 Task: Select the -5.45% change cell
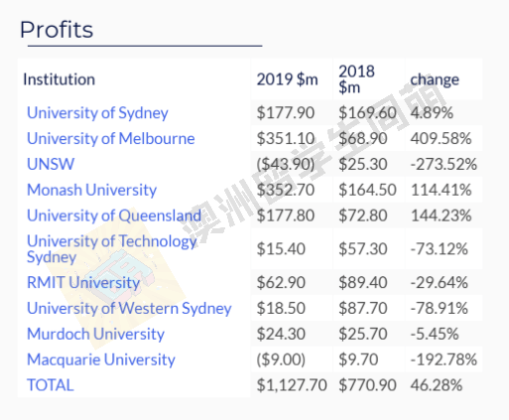pyautogui.click(x=435, y=334)
